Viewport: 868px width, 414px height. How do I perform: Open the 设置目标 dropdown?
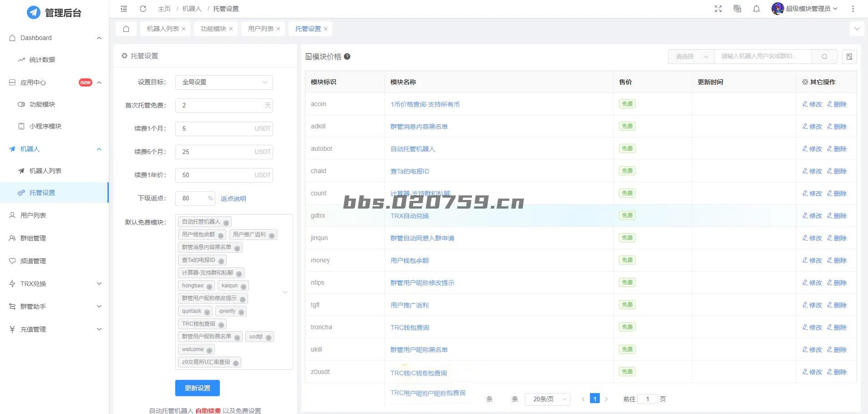[x=224, y=82]
